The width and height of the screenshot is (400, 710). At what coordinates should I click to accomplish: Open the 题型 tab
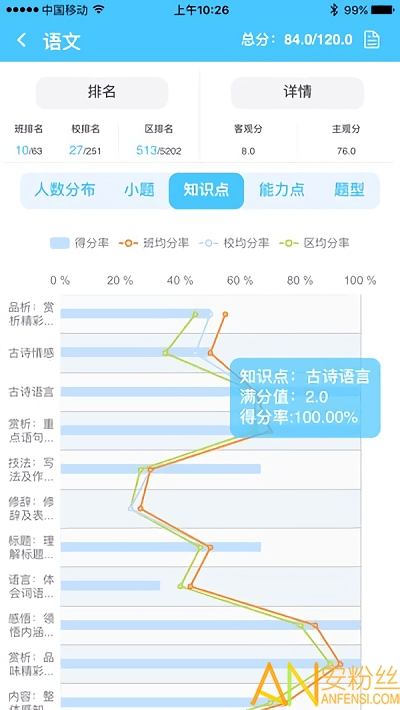[349, 190]
